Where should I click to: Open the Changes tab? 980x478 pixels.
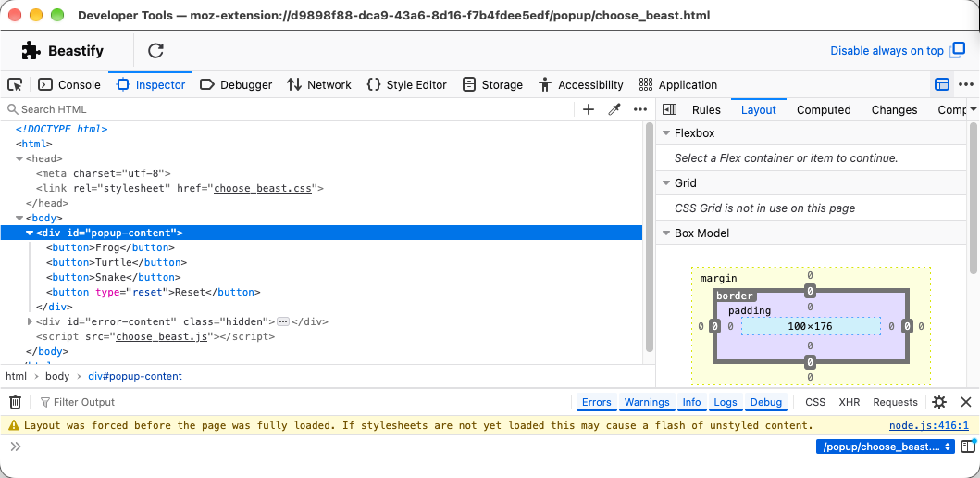click(x=894, y=109)
